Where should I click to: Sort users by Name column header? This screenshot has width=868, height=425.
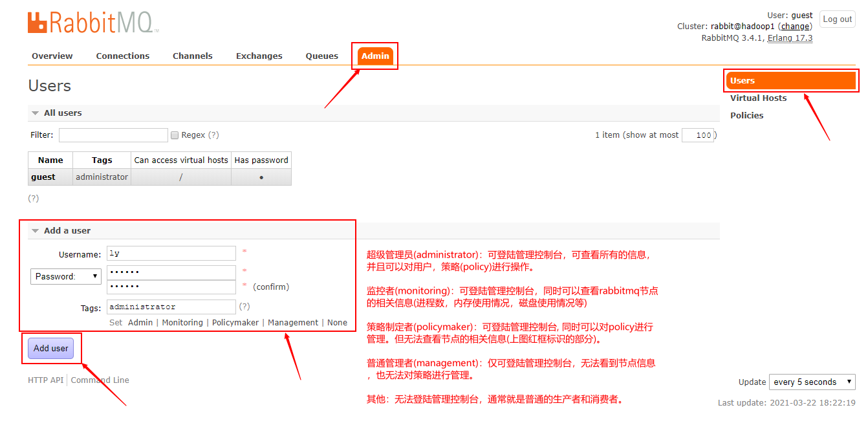pyautogui.click(x=50, y=160)
